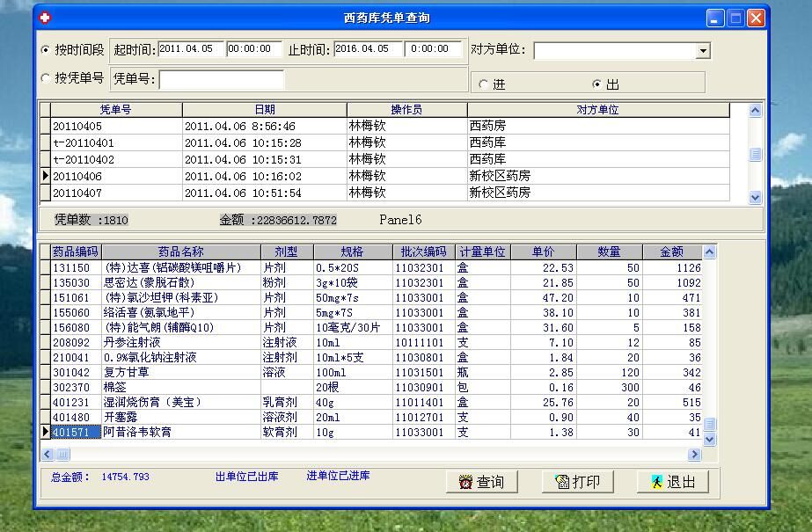Choose the 进 radio option
The height and width of the screenshot is (532, 812).
tap(483, 84)
